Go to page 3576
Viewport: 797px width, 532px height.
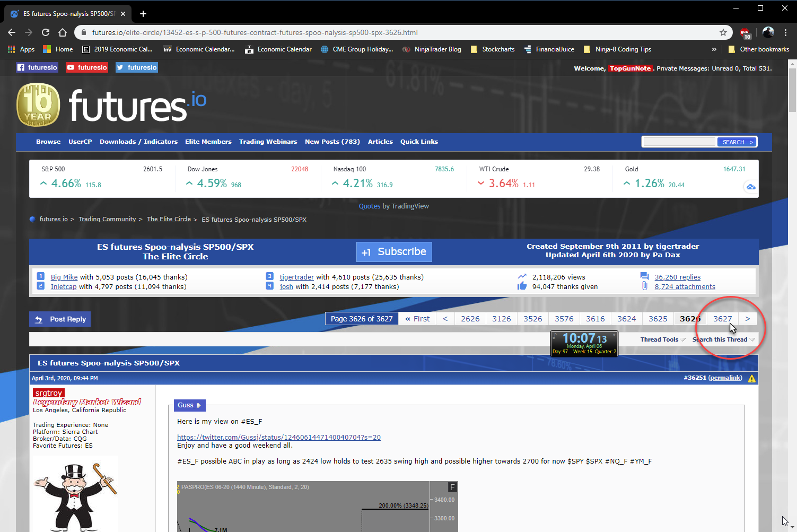tap(564, 319)
